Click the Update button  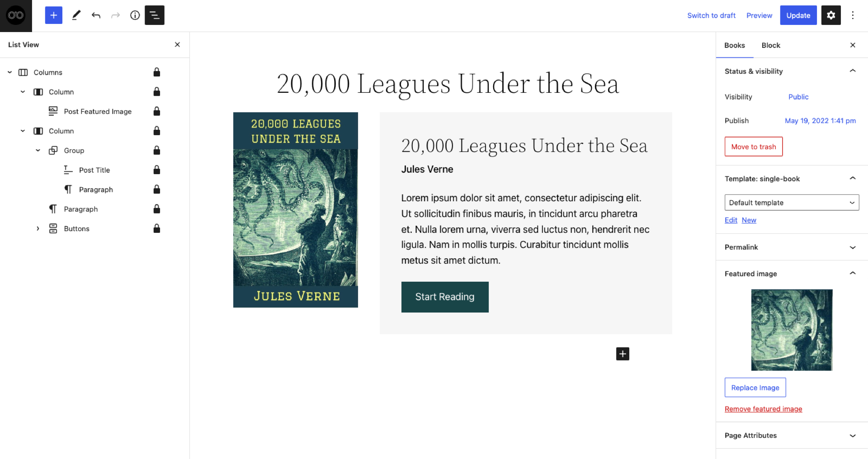[x=798, y=15]
